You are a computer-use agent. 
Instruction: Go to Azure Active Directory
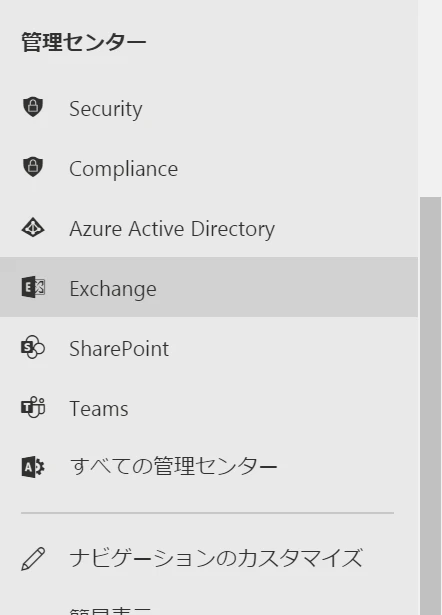209,228
